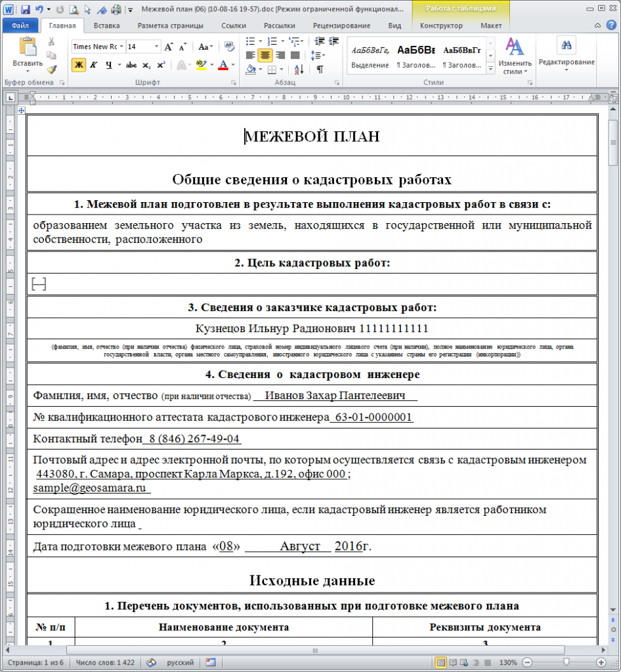
Task: Open the Файл tab
Action: [x=20, y=26]
